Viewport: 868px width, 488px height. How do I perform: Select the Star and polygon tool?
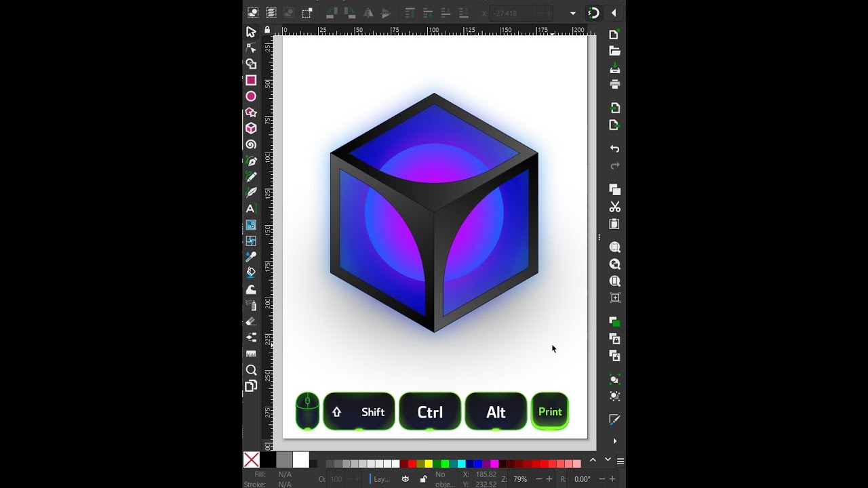[251, 112]
